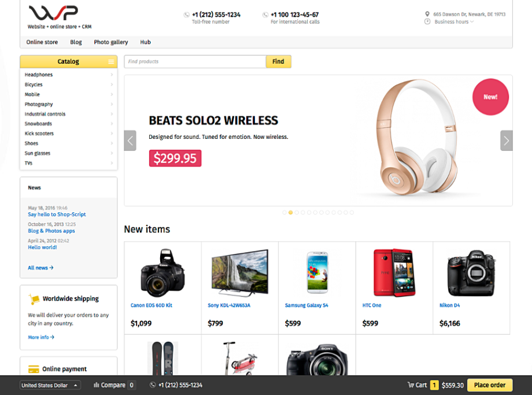Expand the Business hours dropdown

(453, 22)
